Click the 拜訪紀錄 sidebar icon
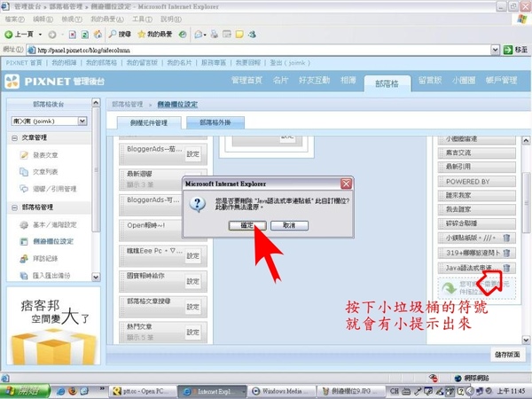Screen dimensions: 532x399 (x=24, y=259)
